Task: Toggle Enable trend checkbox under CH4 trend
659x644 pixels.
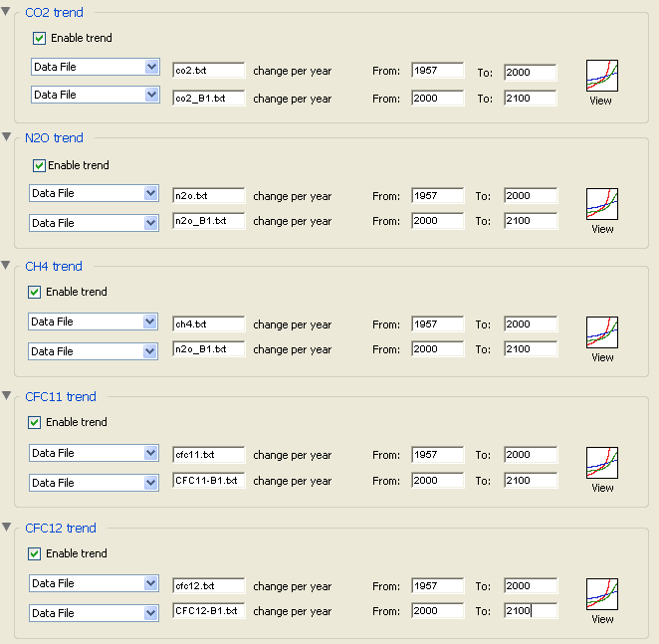Action: (35, 293)
